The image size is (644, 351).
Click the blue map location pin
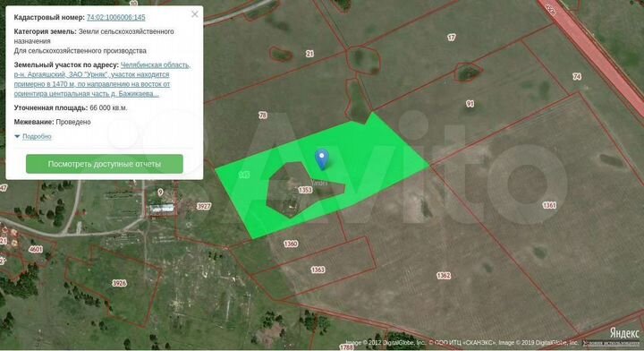(x=322, y=159)
